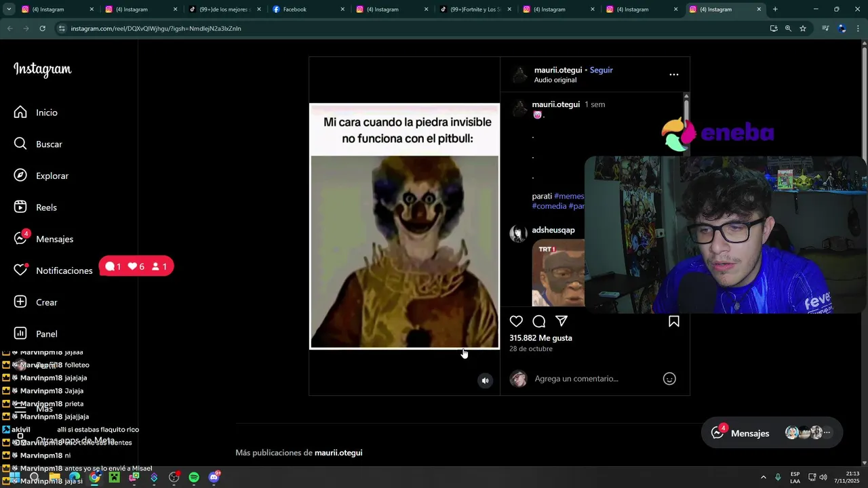
Task: Open Inicio in Instagram sidebar
Action: (36, 113)
